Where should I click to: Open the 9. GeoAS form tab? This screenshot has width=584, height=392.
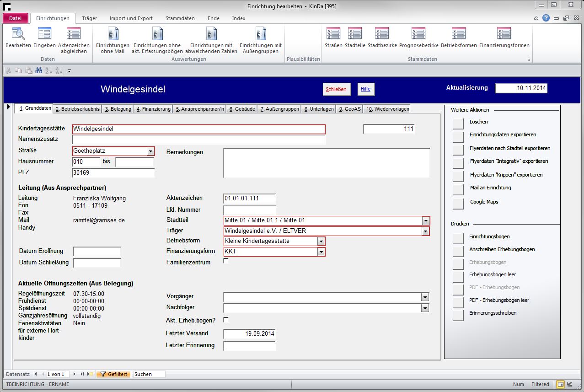click(350, 109)
